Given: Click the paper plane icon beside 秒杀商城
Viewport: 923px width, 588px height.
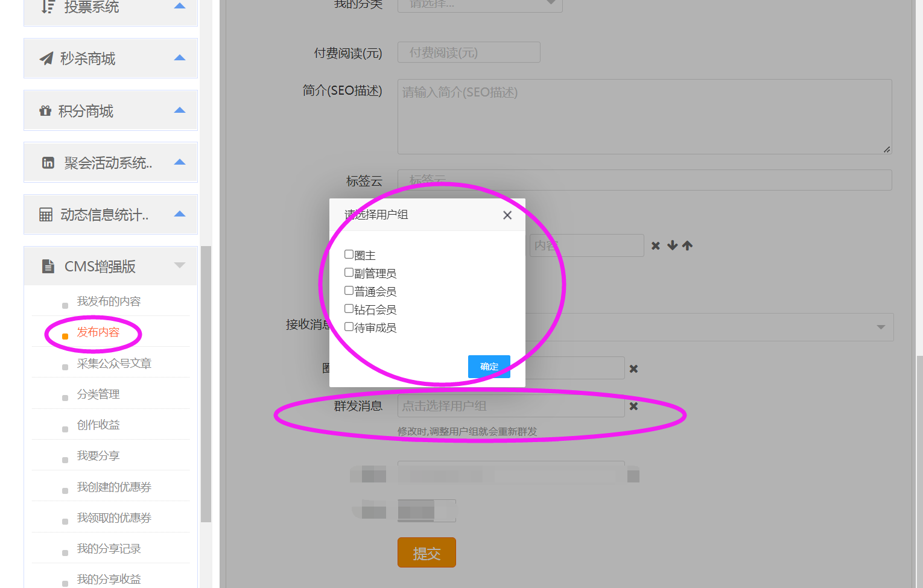Looking at the screenshot, I should coord(46,58).
